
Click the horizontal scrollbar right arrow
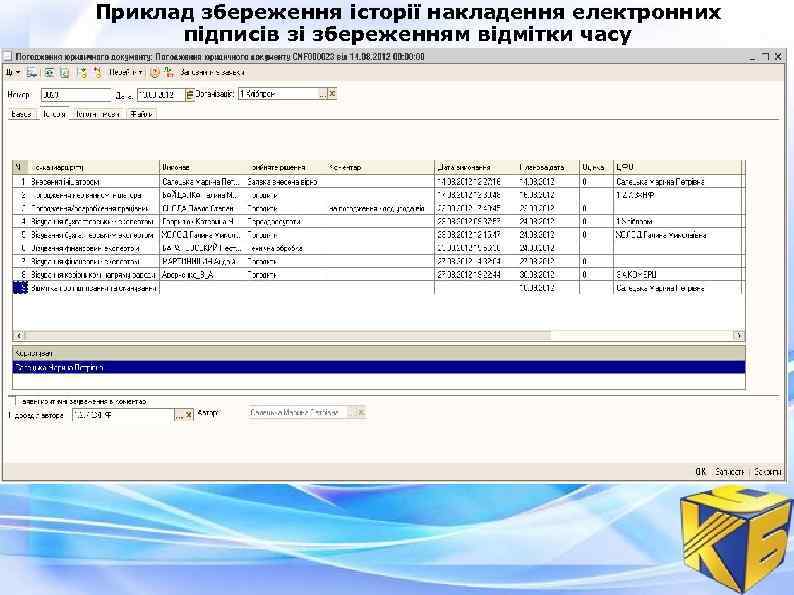[739, 335]
